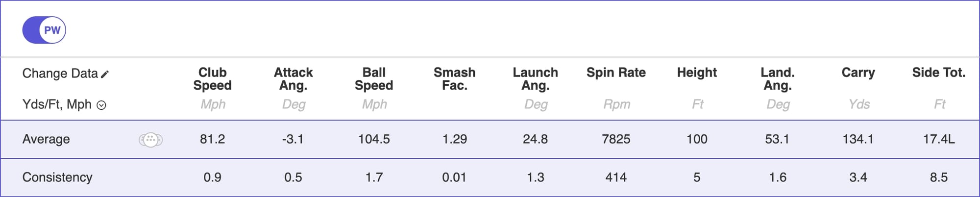Click the pencil icon beside Change Data
This screenshot has width=980, height=197.
click(x=105, y=74)
